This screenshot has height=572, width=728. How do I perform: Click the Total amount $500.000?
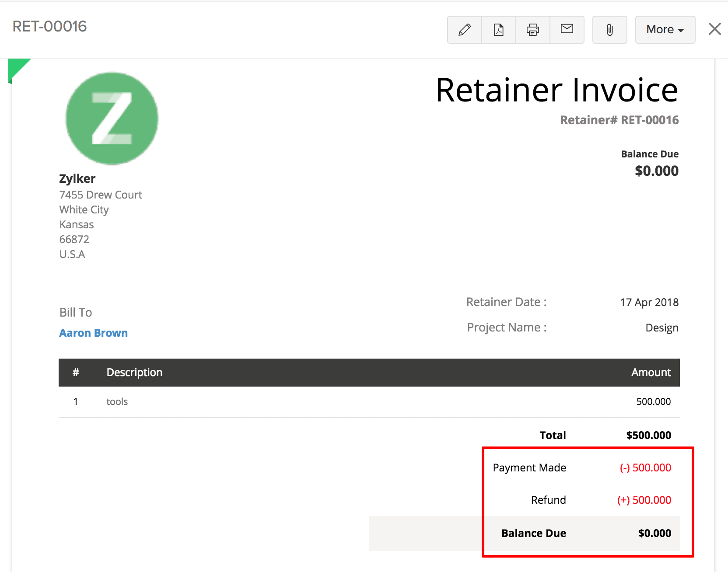(x=648, y=435)
